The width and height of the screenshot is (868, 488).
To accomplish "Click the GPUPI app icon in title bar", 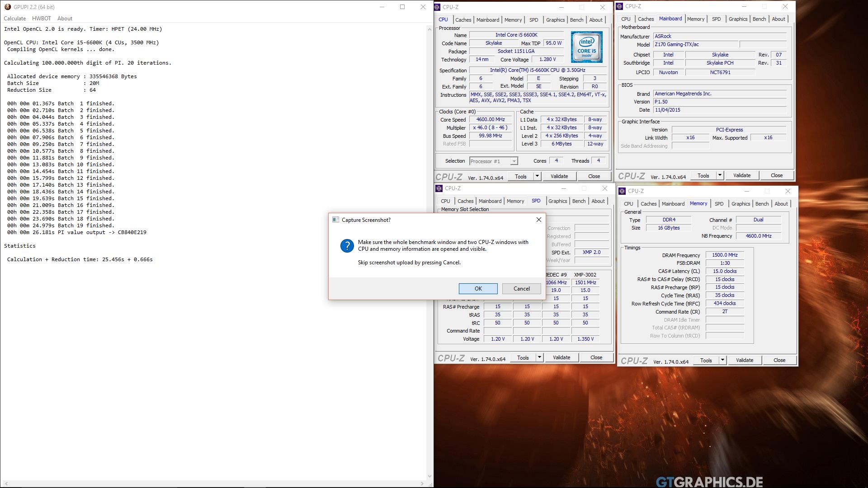I will click(x=7, y=7).
